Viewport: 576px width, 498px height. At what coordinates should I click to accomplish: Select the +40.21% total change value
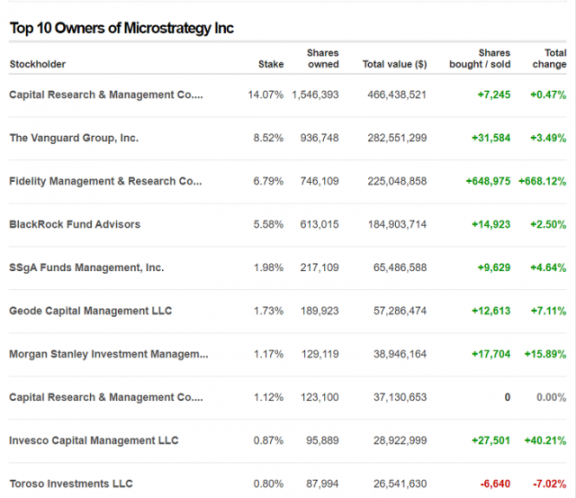pos(545,440)
